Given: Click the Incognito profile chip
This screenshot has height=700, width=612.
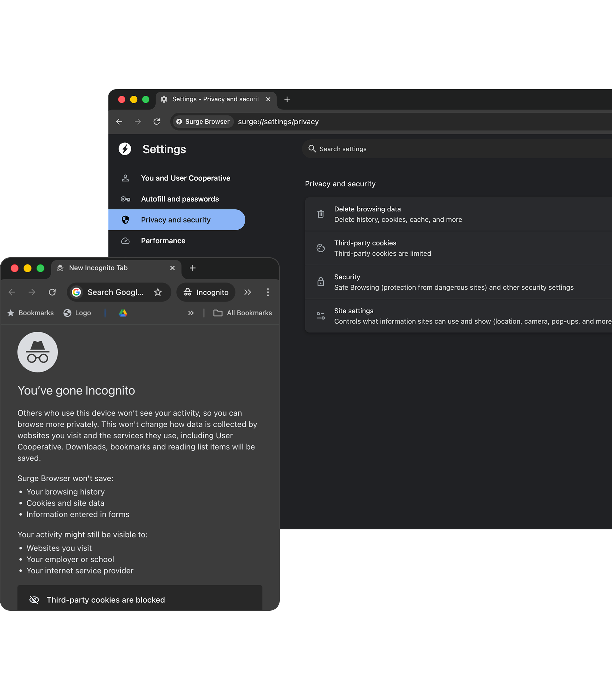Looking at the screenshot, I should click(206, 292).
